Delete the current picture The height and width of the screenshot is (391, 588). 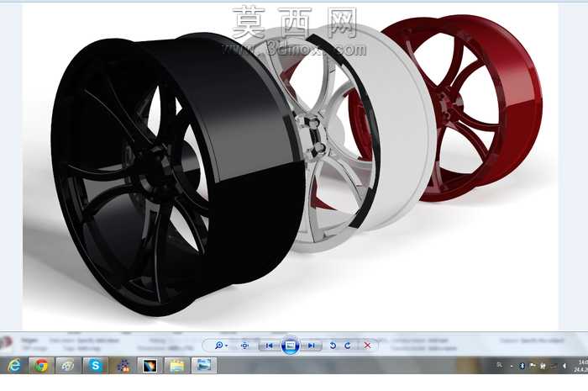[367, 346]
